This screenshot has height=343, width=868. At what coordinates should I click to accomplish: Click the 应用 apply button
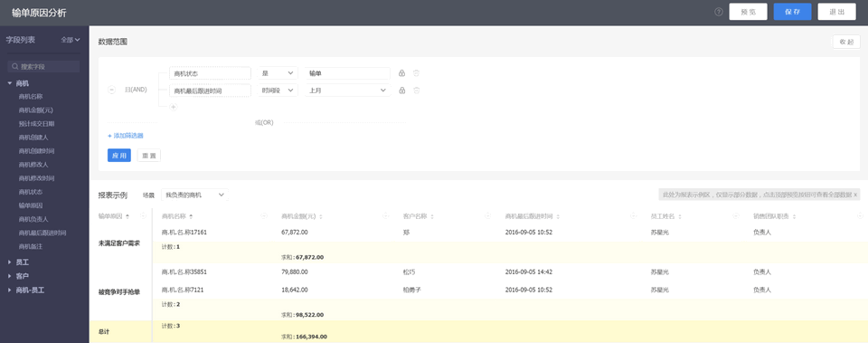coord(119,156)
